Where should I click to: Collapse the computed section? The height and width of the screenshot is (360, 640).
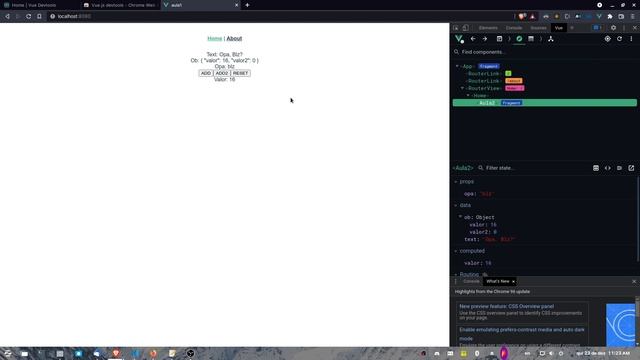456,251
